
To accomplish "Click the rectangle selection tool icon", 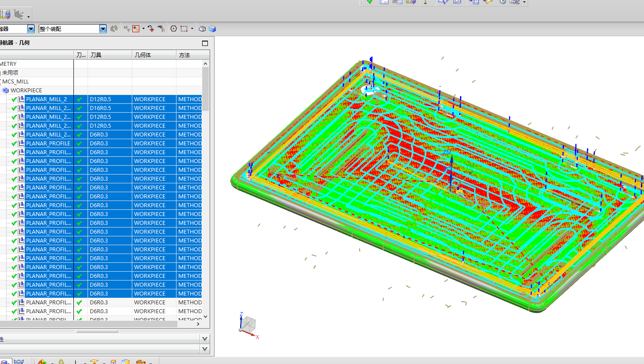I will [x=184, y=29].
